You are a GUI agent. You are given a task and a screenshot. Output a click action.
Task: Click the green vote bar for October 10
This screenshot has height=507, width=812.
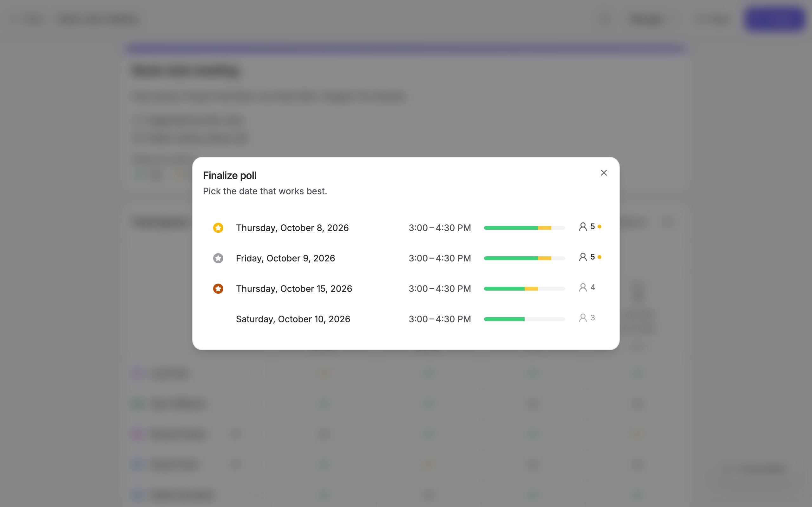click(x=504, y=319)
